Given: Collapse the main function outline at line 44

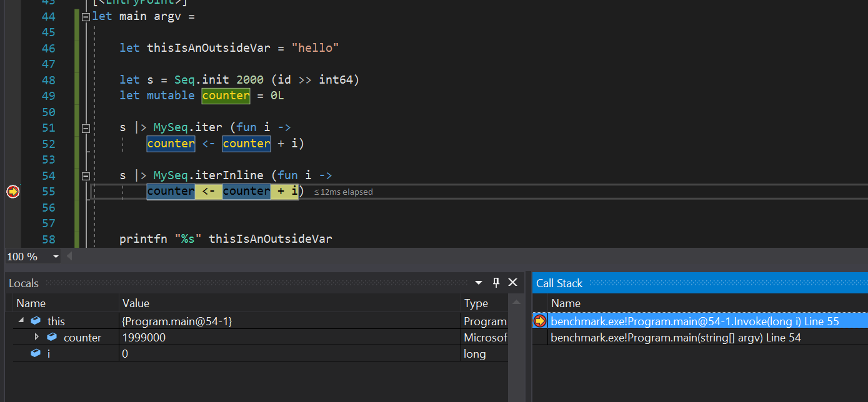Looking at the screenshot, I should point(86,16).
